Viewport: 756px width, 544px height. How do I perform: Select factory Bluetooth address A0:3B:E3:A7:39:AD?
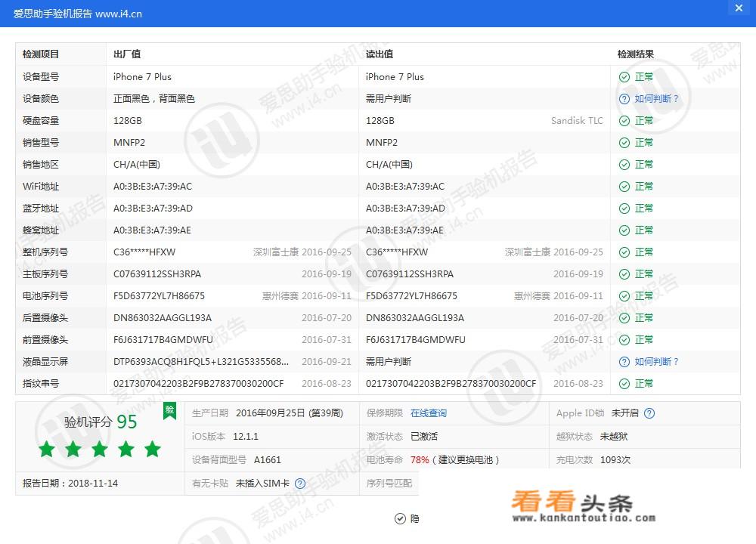tap(153, 209)
